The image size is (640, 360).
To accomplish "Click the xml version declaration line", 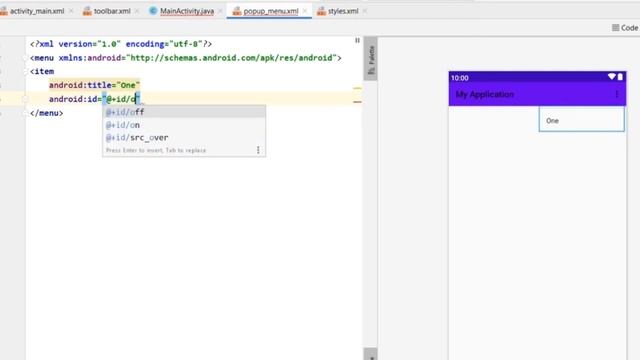I will (121, 44).
